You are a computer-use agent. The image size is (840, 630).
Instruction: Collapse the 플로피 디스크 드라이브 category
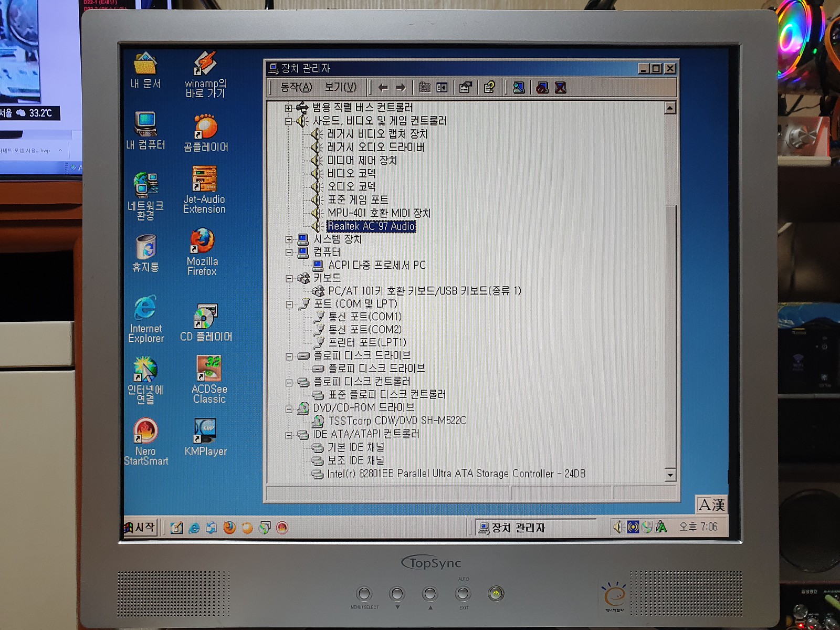coord(289,356)
